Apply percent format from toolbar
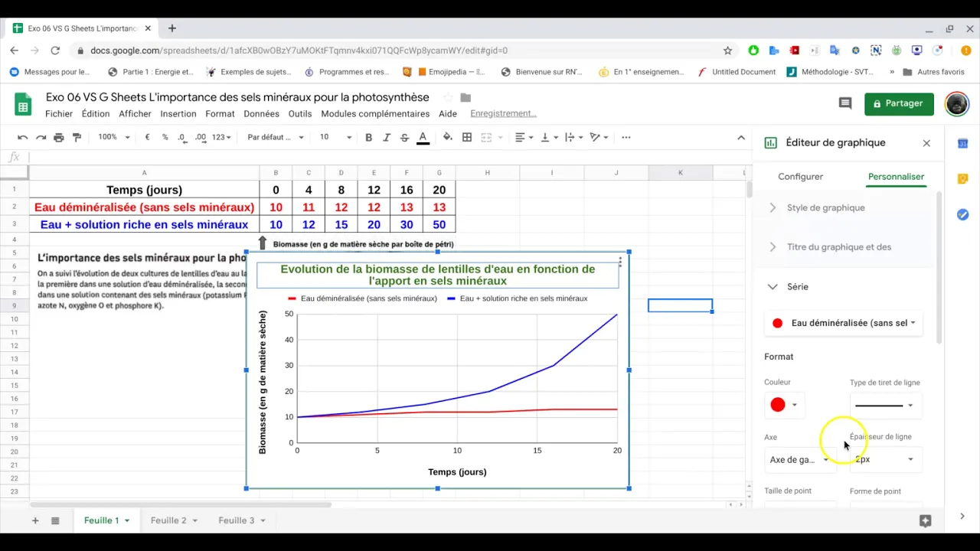This screenshot has width=980, height=551. click(165, 137)
